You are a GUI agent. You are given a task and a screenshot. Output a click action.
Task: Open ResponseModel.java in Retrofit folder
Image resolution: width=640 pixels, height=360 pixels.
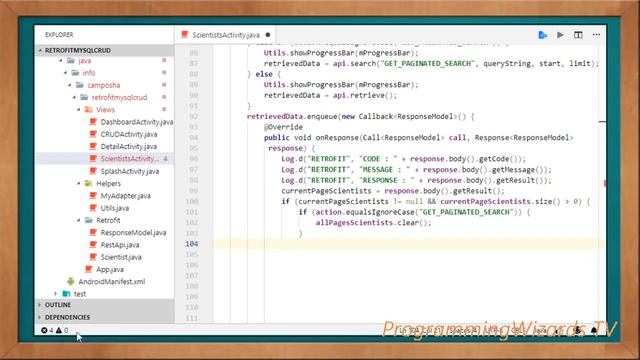(133, 232)
